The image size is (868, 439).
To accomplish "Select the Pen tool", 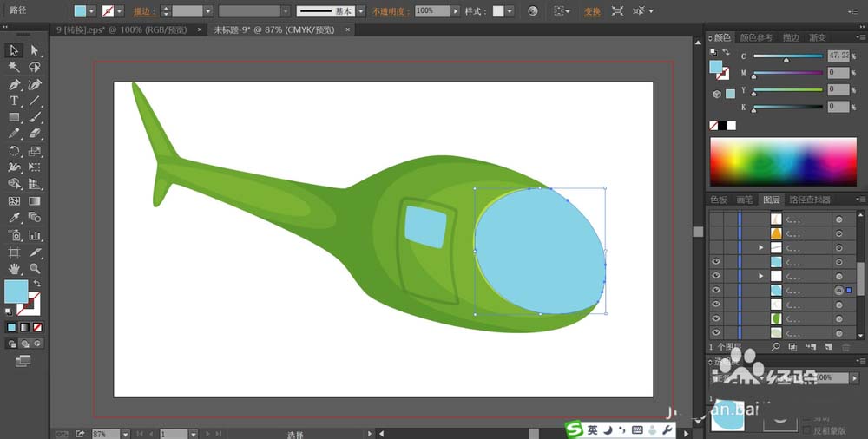I will [14, 85].
